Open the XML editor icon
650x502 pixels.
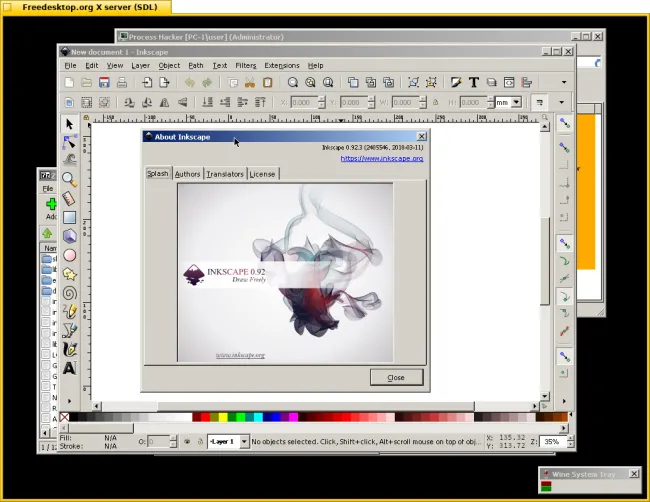[509, 82]
